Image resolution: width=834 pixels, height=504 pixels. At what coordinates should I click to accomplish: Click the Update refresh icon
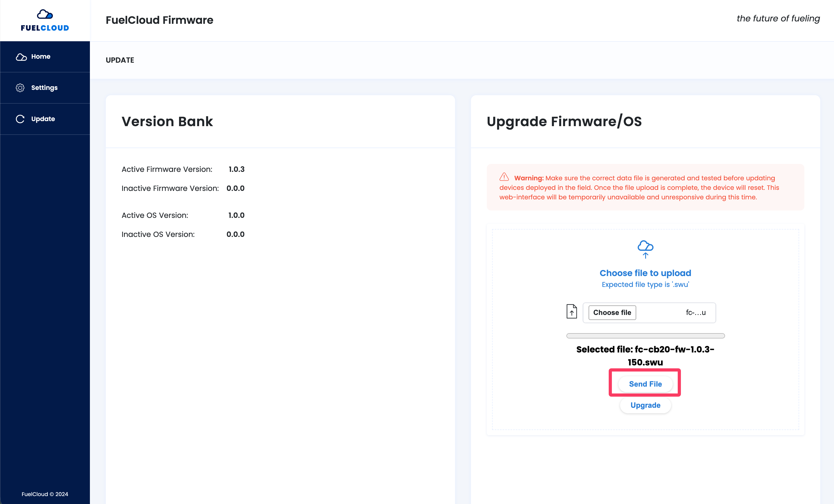point(20,119)
